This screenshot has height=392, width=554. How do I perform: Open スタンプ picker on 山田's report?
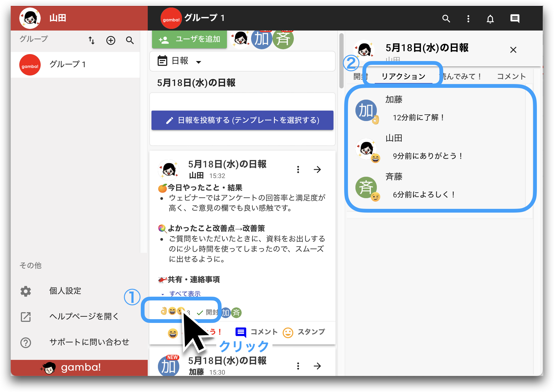click(304, 332)
